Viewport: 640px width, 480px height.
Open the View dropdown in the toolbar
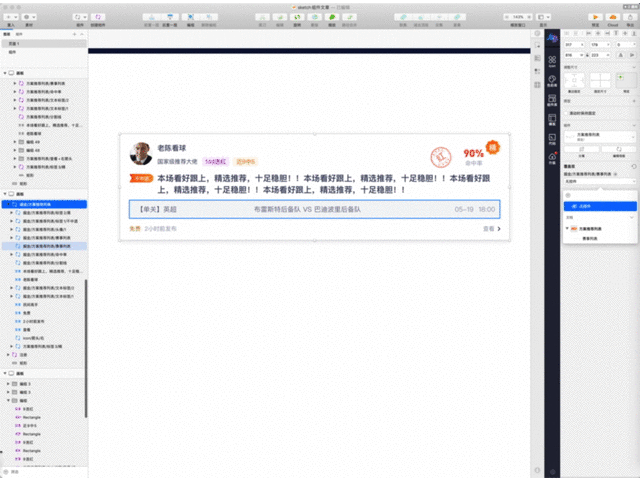click(x=543, y=17)
